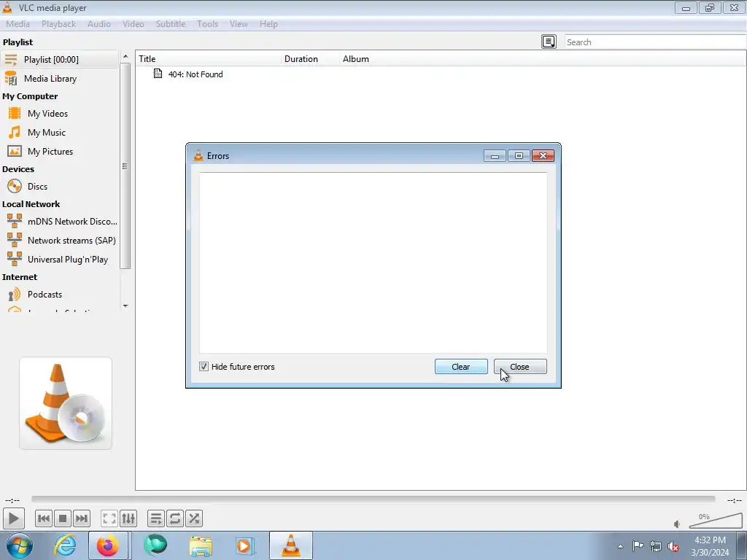Open the Media menu
Screen dimensions: 747x560
(x=18, y=24)
